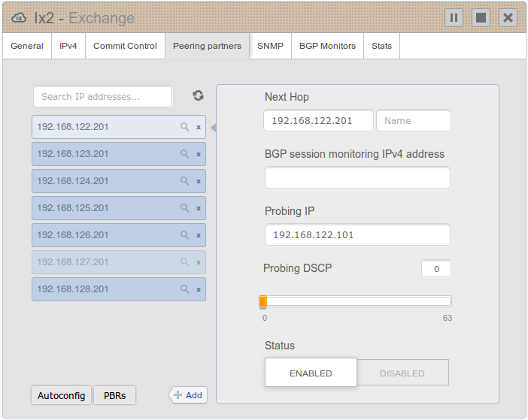Switch to the IPv4 tab

pos(68,46)
